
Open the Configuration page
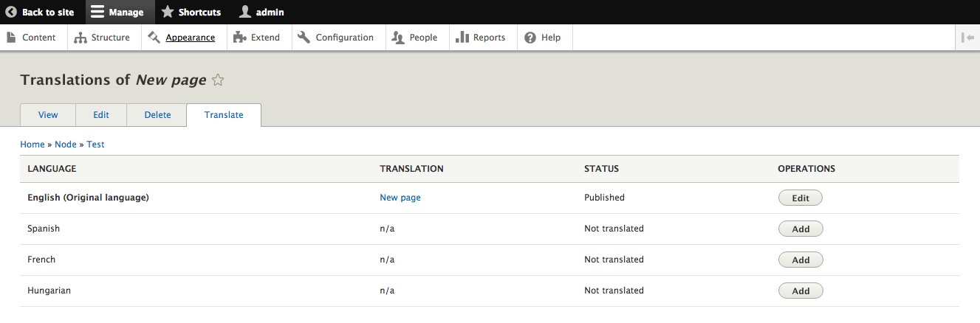coord(336,38)
